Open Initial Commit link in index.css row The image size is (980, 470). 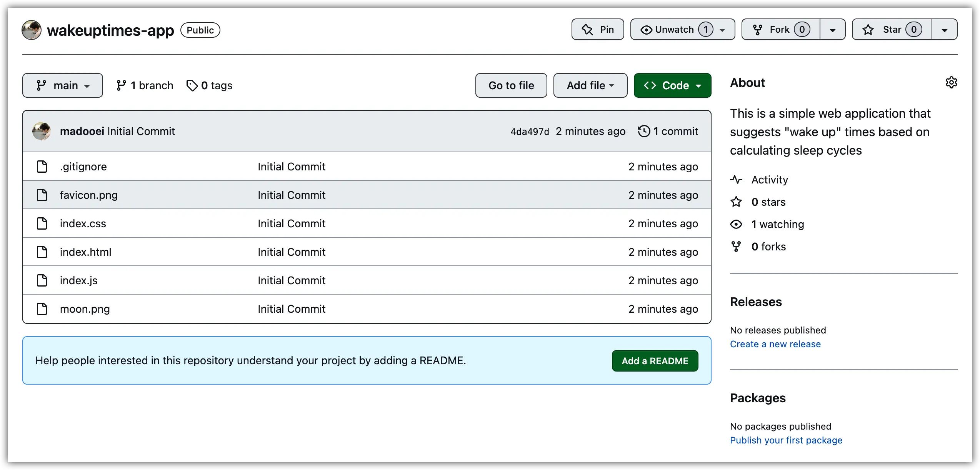point(292,223)
